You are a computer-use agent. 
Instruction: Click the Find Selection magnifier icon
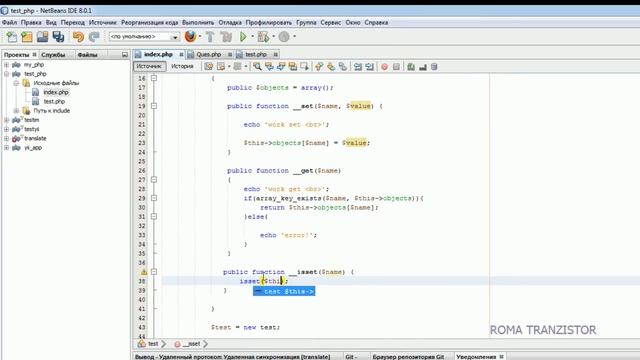point(257,67)
